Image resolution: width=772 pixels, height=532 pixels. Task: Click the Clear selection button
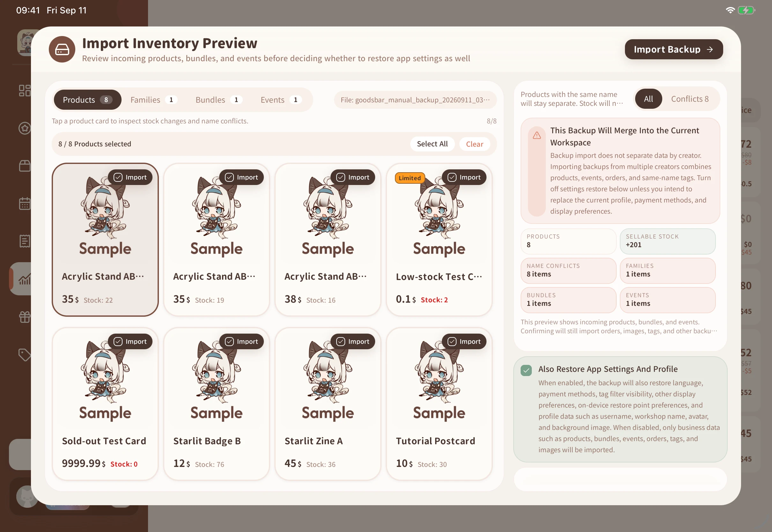coord(474,144)
